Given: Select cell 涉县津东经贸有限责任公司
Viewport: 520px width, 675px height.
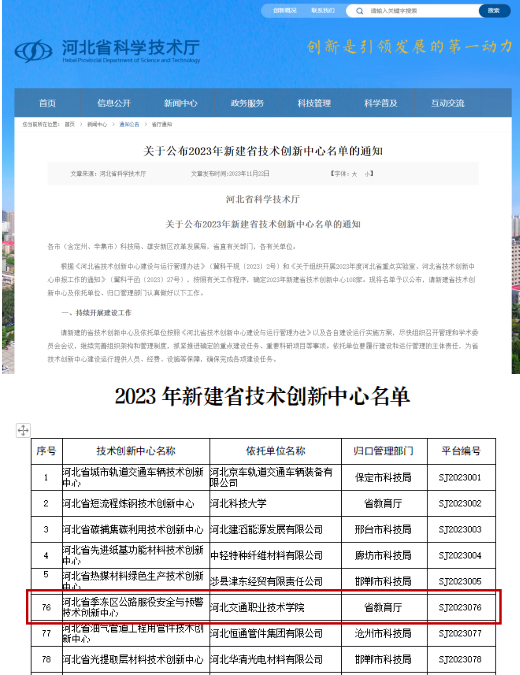Looking at the screenshot, I should pyautogui.click(x=275, y=579).
